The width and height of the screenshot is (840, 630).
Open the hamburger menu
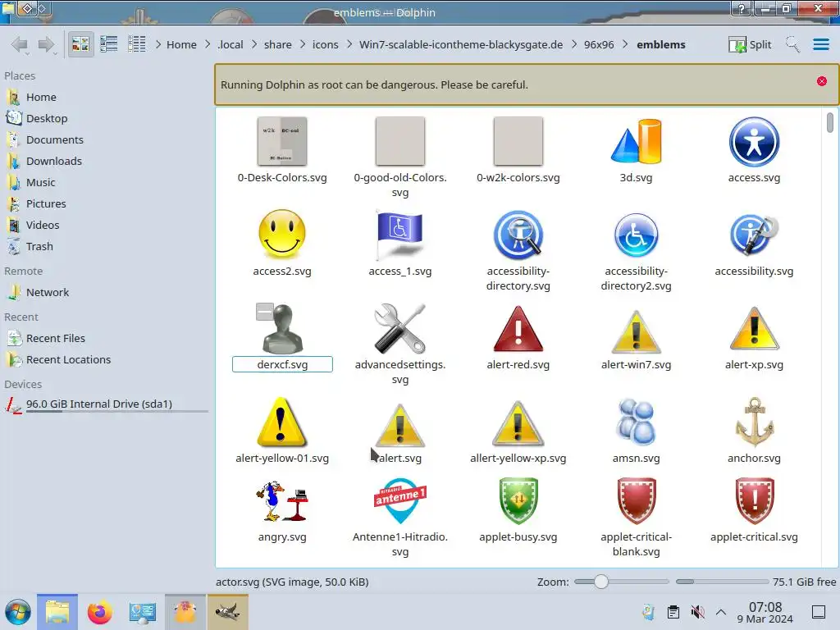point(821,44)
